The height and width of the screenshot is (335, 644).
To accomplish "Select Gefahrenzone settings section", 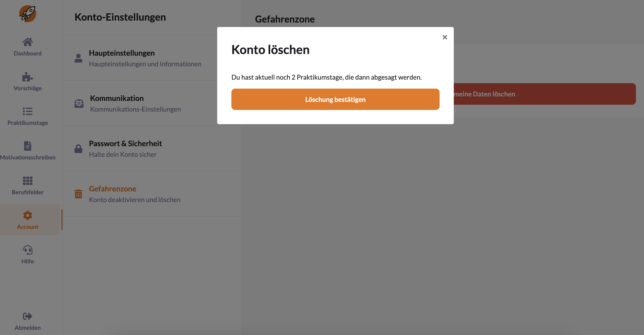I will tap(152, 194).
